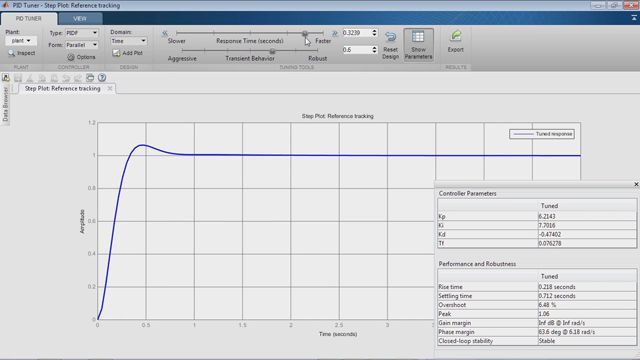Screen dimensions: 640x360
Task: Click the Undo icon in quick toolbar
Action: pyautogui.click(x=66, y=78)
